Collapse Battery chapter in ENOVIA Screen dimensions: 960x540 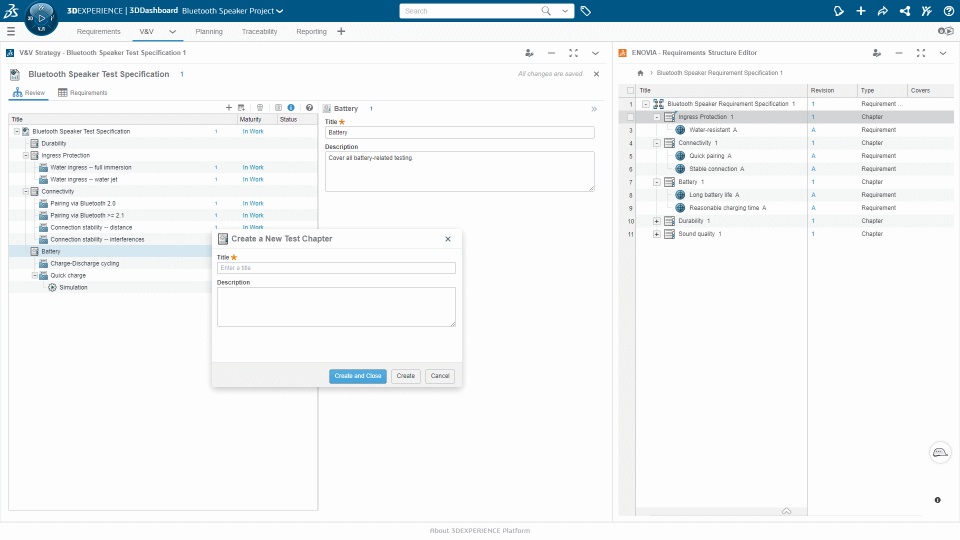(656, 182)
